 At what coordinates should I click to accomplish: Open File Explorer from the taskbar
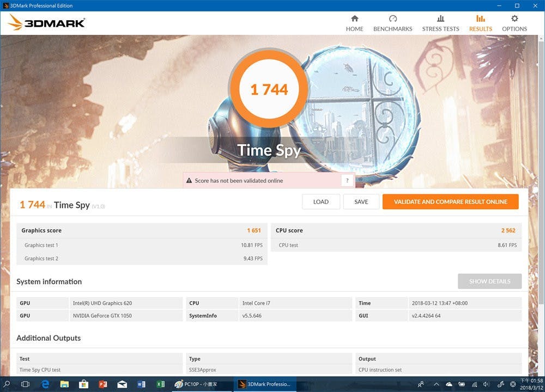pos(64,384)
